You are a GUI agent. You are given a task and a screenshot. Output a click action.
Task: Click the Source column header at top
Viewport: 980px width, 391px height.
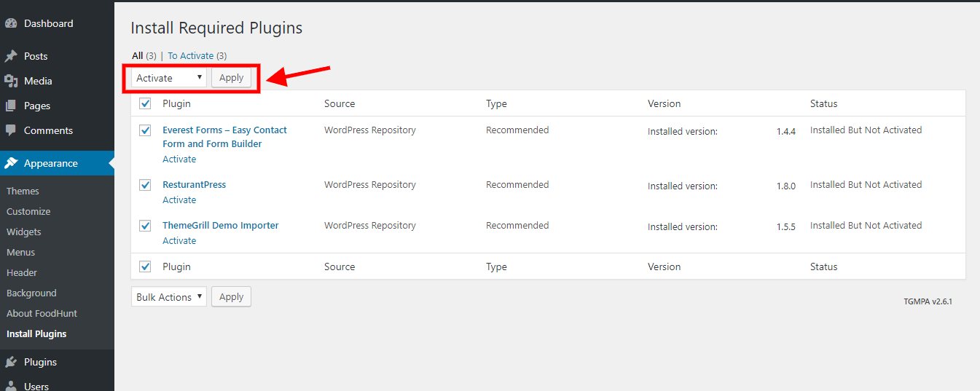340,103
